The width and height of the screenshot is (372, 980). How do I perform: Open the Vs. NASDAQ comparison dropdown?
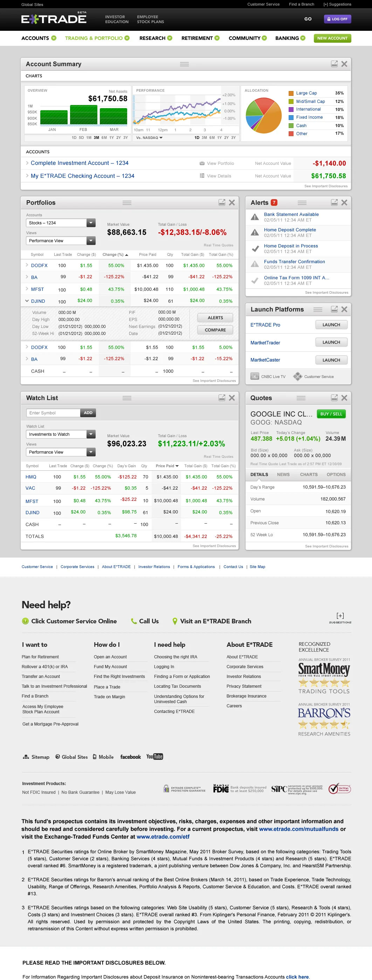pyautogui.click(x=149, y=138)
